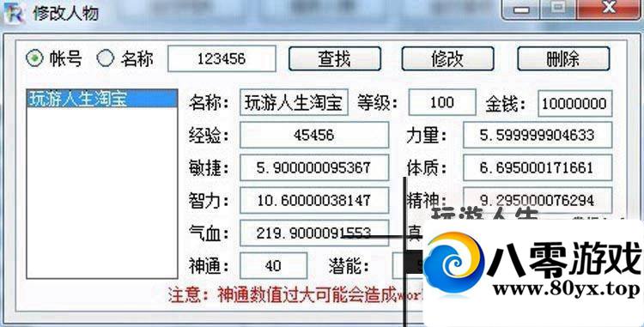Maximize the 修改人物 window
Image resolution: width=644 pixels, height=327 pixels.
558,9
